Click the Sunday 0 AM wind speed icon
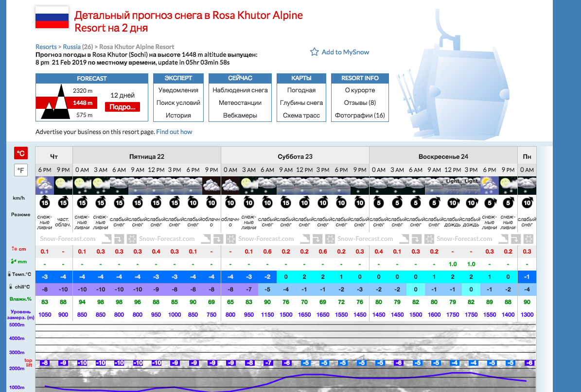The height and width of the screenshot is (392, 581). coord(379,203)
